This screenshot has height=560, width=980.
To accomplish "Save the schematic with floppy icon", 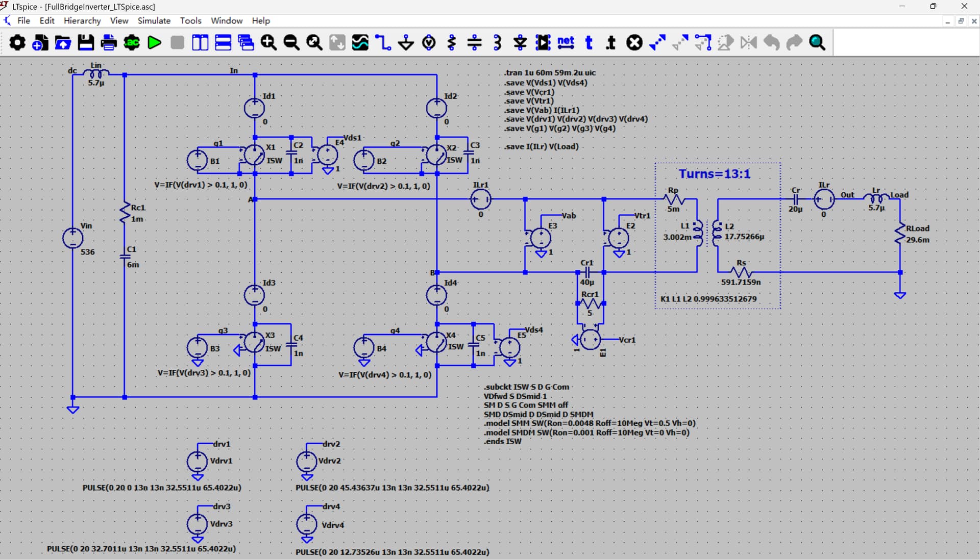I will 86,43.
